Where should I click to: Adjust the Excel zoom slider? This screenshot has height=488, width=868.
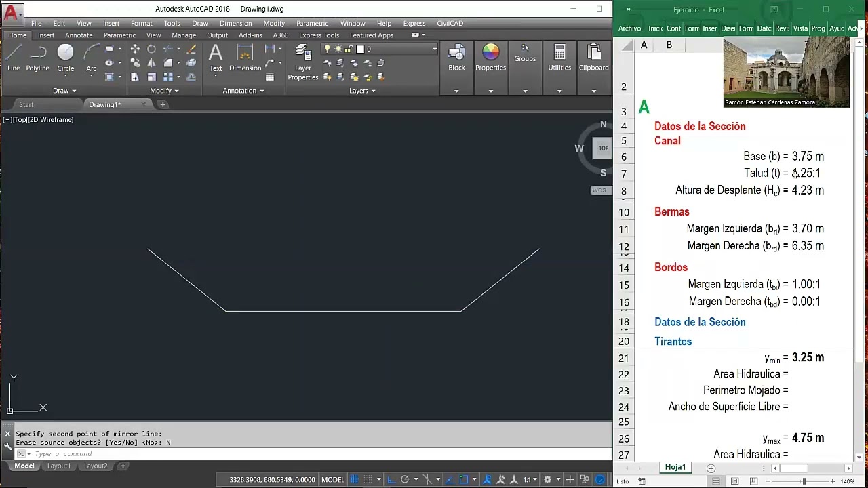click(x=804, y=481)
